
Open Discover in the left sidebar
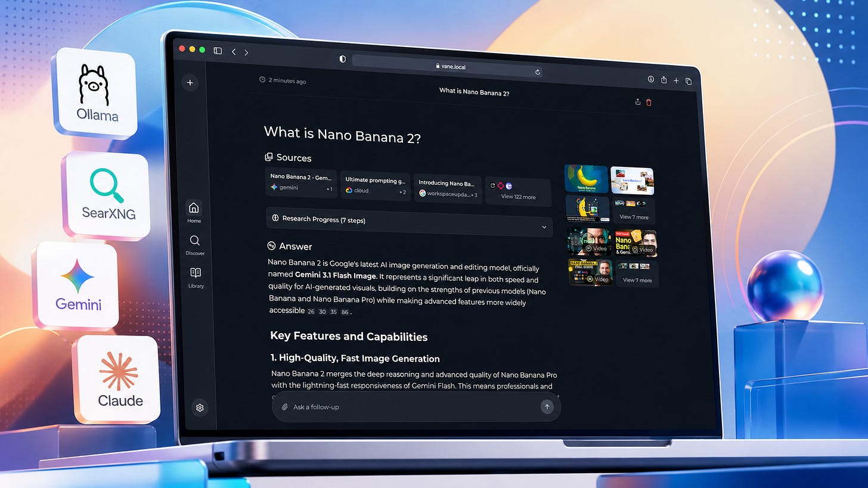pos(195,244)
